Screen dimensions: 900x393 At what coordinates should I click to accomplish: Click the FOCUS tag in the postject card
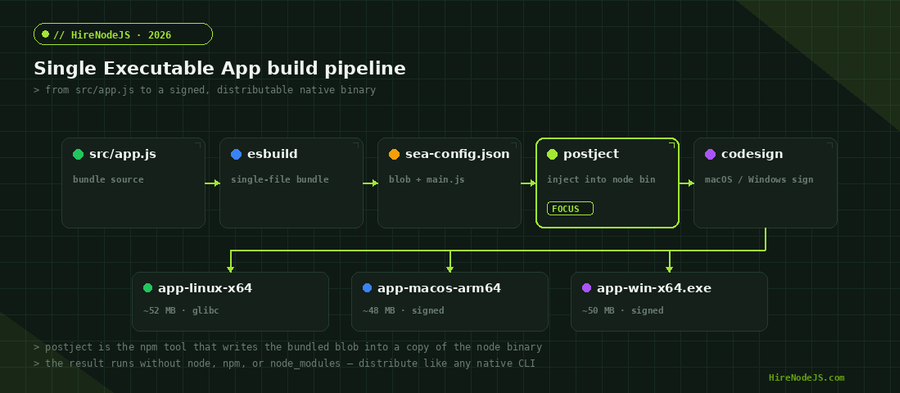pos(570,209)
